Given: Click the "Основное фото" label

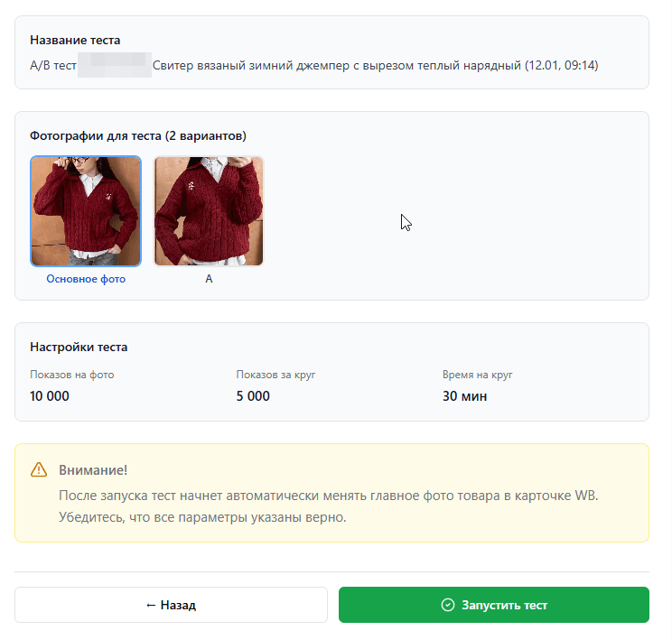Looking at the screenshot, I should point(86,279).
